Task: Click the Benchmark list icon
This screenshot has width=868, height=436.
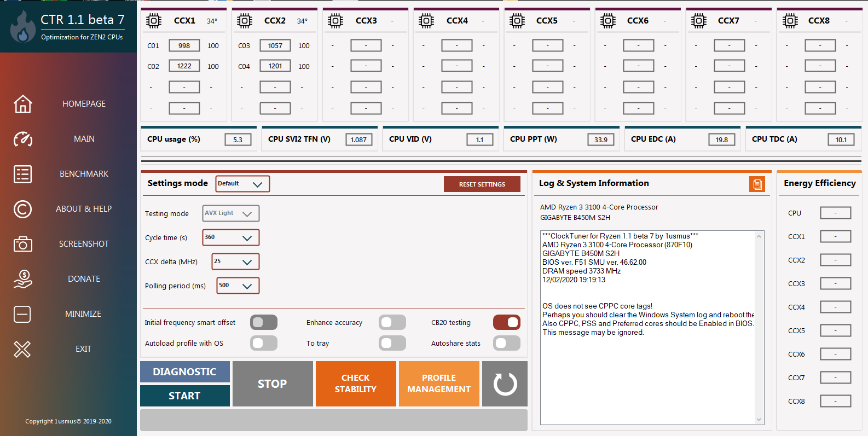Action: (23, 174)
